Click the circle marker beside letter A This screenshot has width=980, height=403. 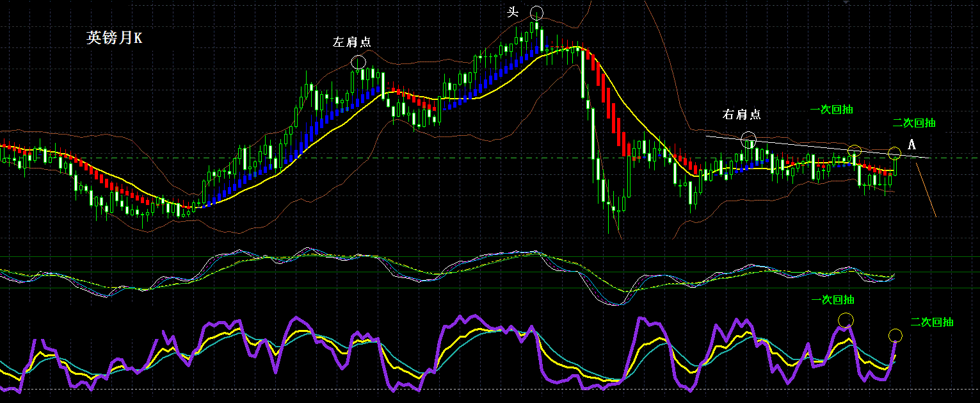coord(895,153)
